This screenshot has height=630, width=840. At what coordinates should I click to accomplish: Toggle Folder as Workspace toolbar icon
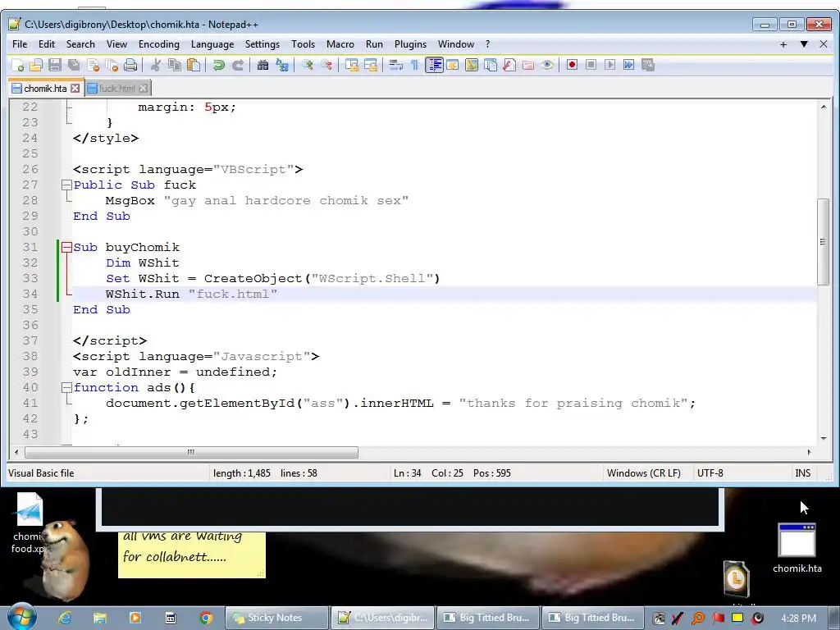(x=528, y=66)
